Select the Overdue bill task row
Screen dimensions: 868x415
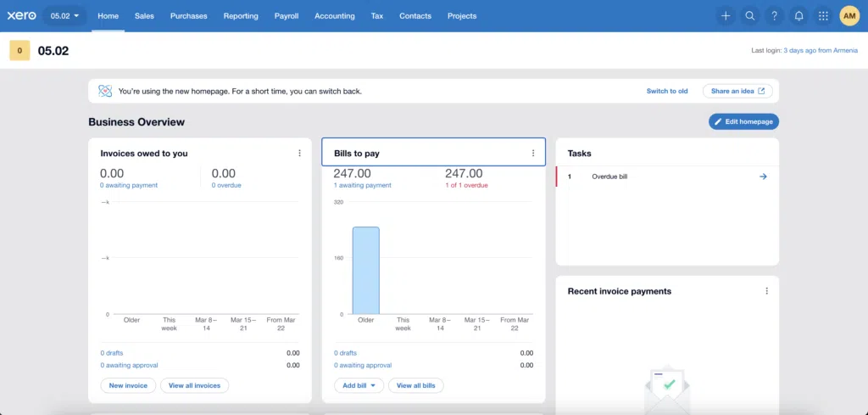[x=667, y=177]
